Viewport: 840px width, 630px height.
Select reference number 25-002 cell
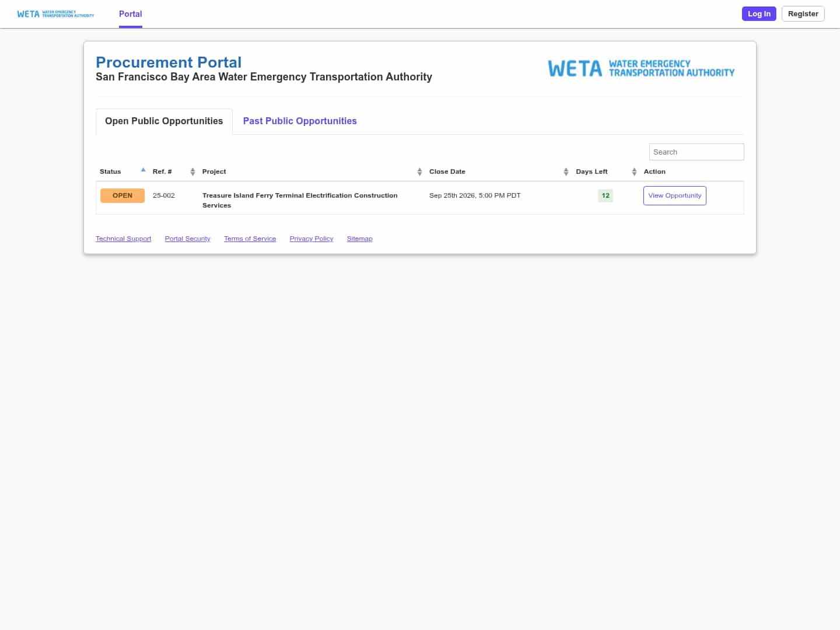[x=164, y=195]
